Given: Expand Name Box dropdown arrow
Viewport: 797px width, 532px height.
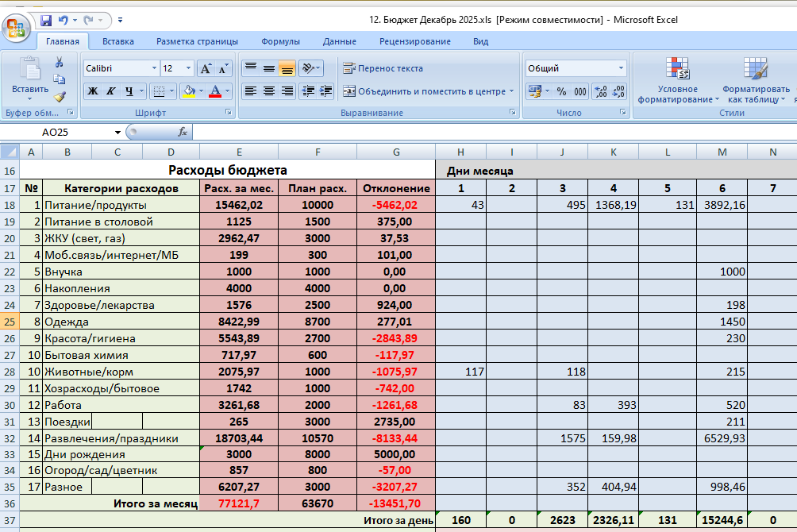Looking at the screenshot, I should [x=117, y=133].
